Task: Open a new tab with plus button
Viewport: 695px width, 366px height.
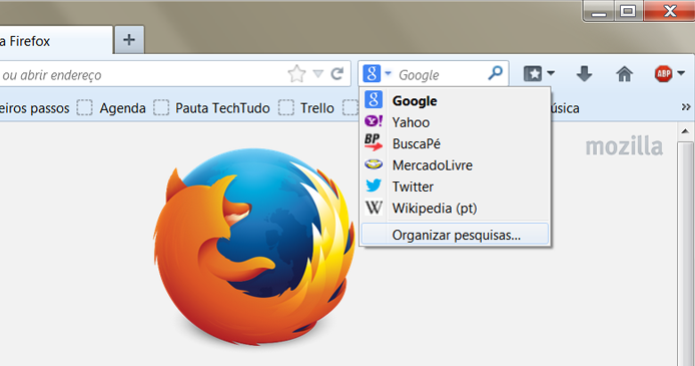Action: [x=129, y=40]
